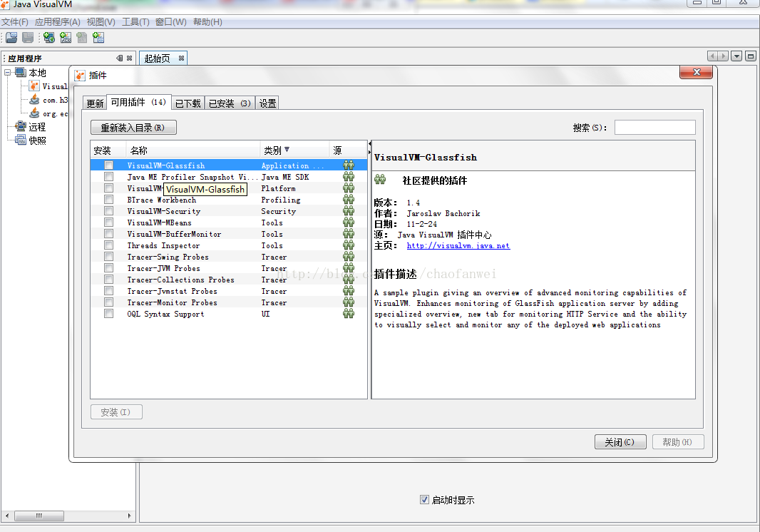Close the 插件 plugins dialog
The height and width of the screenshot is (532, 760).
pyautogui.click(x=696, y=72)
